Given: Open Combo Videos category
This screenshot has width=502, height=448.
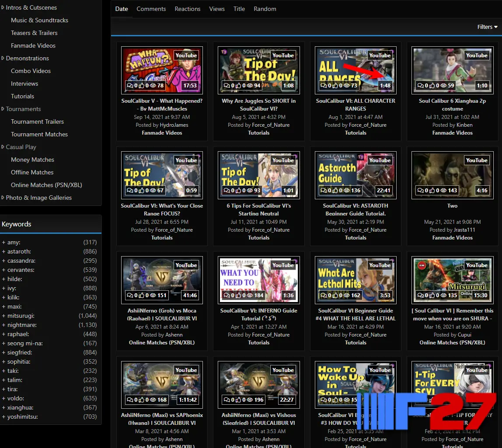Looking at the screenshot, I should click(x=31, y=71).
